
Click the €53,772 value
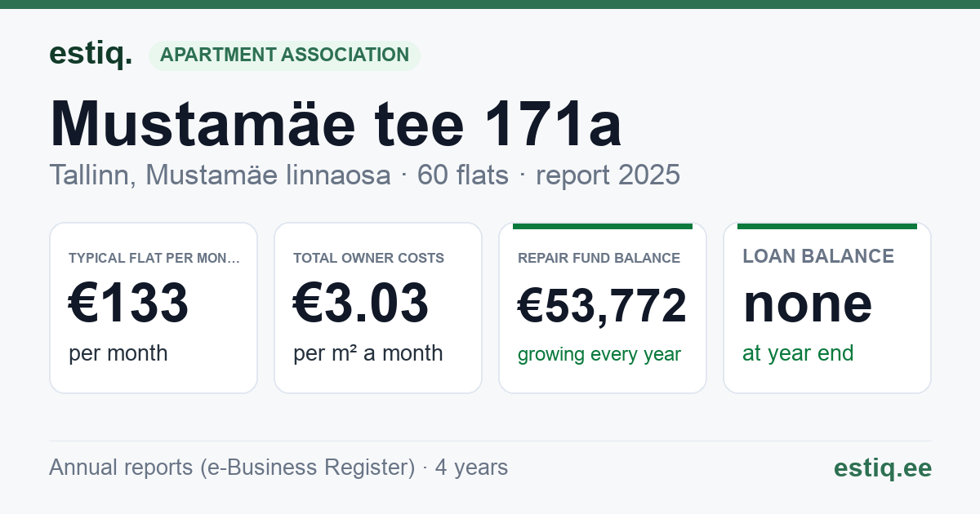603,307
